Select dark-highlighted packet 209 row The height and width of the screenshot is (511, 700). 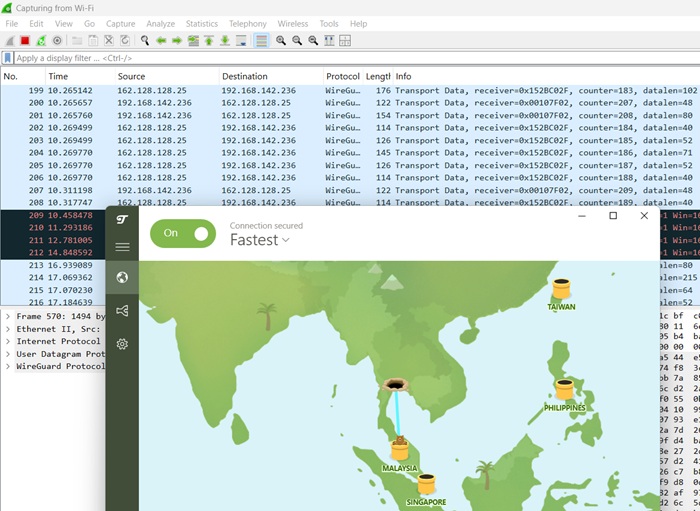(x=53, y=215)
